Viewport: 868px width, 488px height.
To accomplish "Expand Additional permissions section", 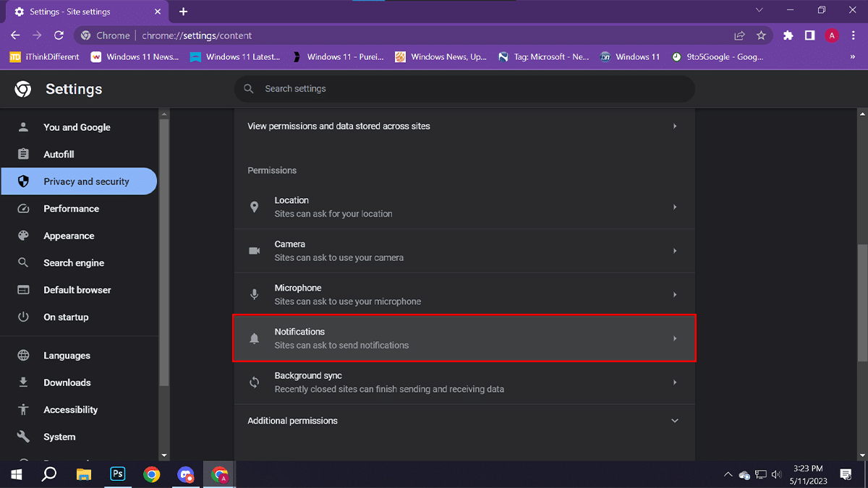I will [674, 421].
